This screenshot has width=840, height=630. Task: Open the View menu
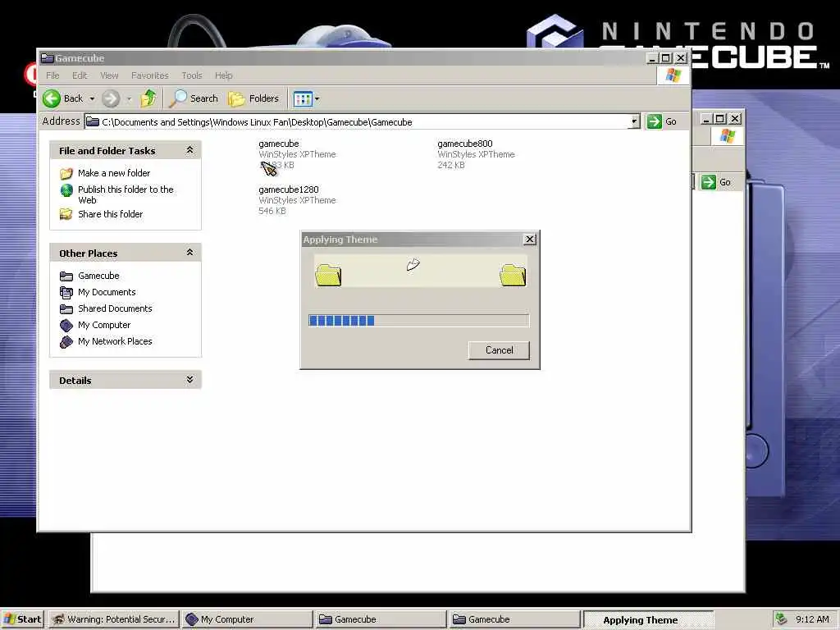point(109,75)
